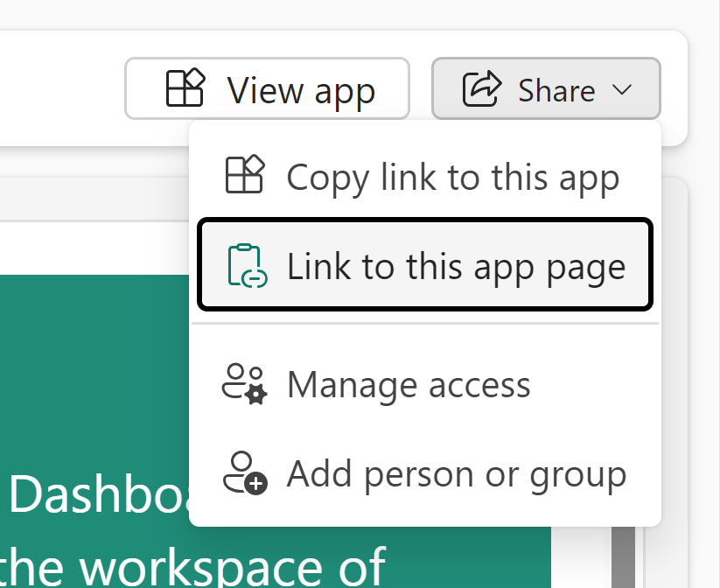Click the separator line above Manage access
Image resolution: width=720 pixels, height=588 pixels.
click(425, 324)
